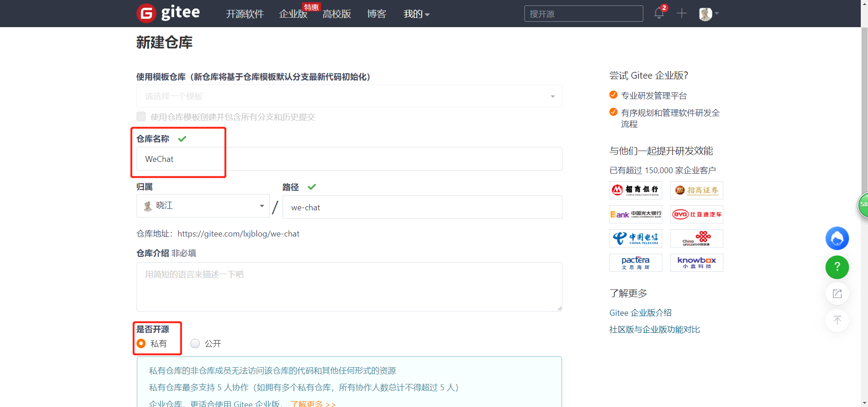This screenshot has width=868, height=407.
Task: Click the 路径 input with we-chat
Action: click(x=422, y=207)
